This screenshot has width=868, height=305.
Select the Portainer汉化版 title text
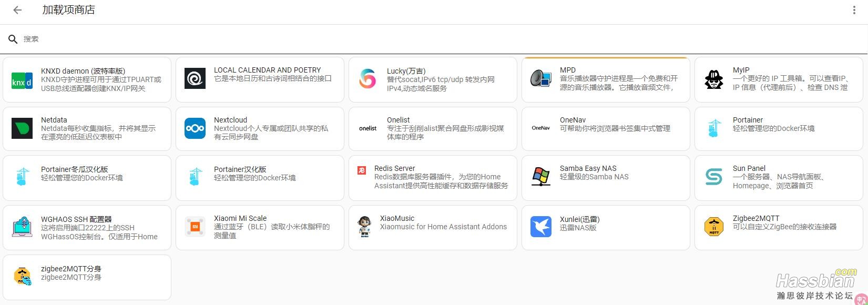click(x=240, y=169)
